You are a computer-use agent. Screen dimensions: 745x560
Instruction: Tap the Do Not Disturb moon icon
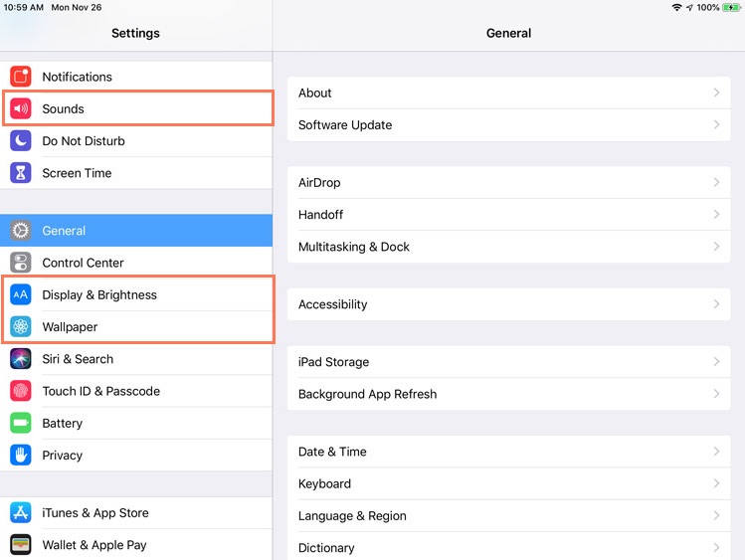click(x=21, y=141)
